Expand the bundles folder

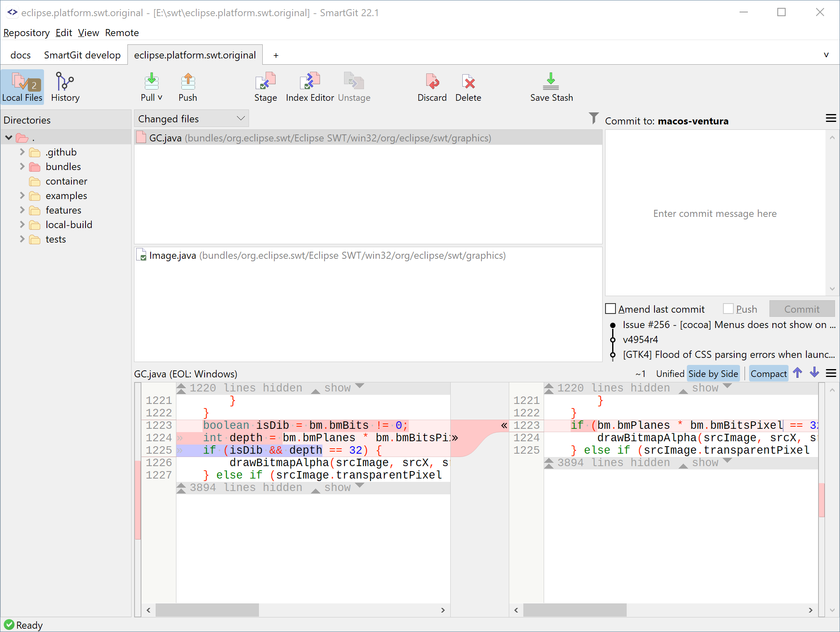pos(22,166)
